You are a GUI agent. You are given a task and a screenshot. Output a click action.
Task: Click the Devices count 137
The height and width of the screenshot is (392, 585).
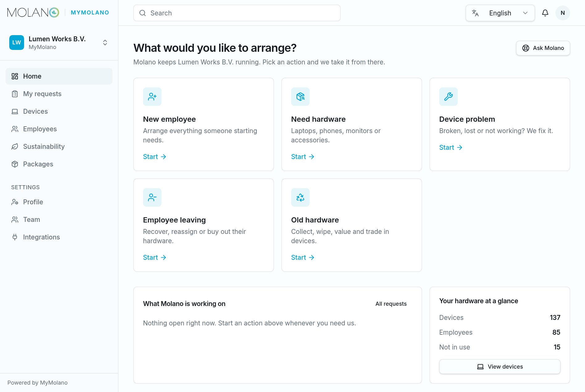coord(555,317)
